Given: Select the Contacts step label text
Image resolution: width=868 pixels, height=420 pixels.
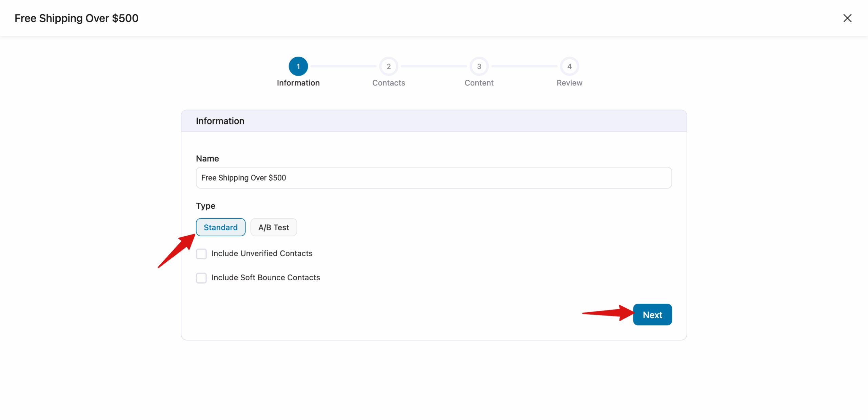Looking at the screenshot, I should pos(389,83).
